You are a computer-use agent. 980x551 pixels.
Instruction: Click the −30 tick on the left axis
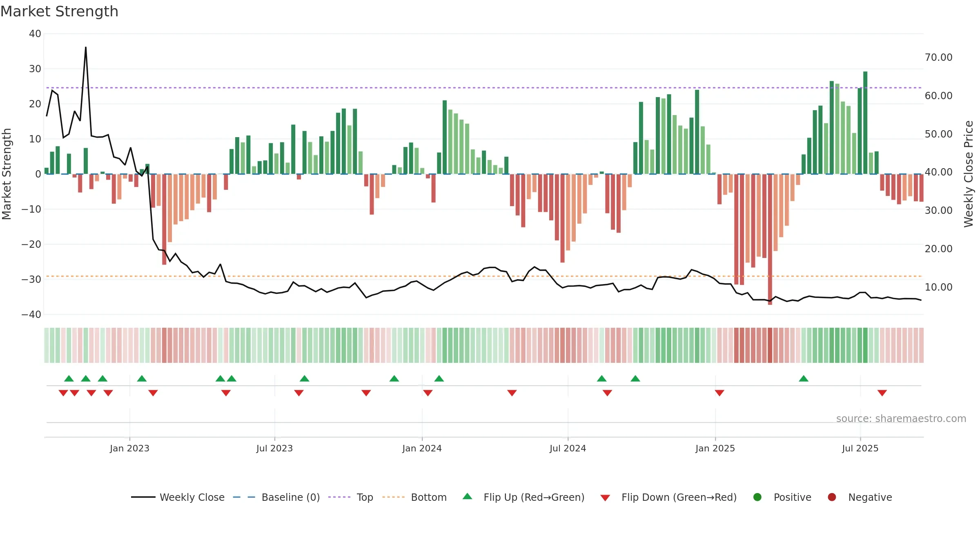point(31,280)
